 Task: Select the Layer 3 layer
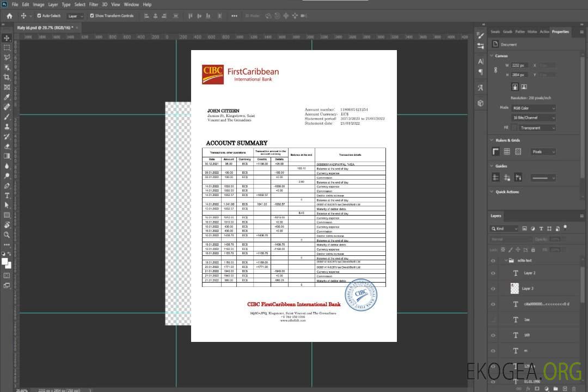pyautogui.click(x=528, y=288)
